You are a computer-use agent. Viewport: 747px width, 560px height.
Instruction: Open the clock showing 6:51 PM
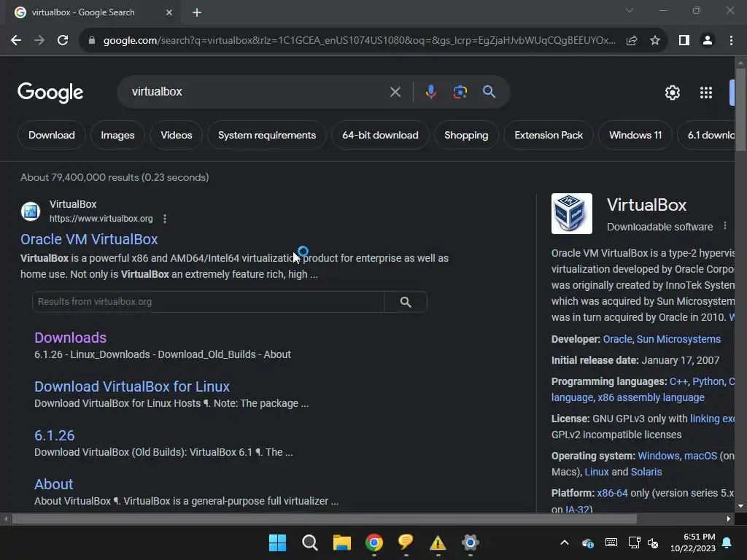[693, 542]
